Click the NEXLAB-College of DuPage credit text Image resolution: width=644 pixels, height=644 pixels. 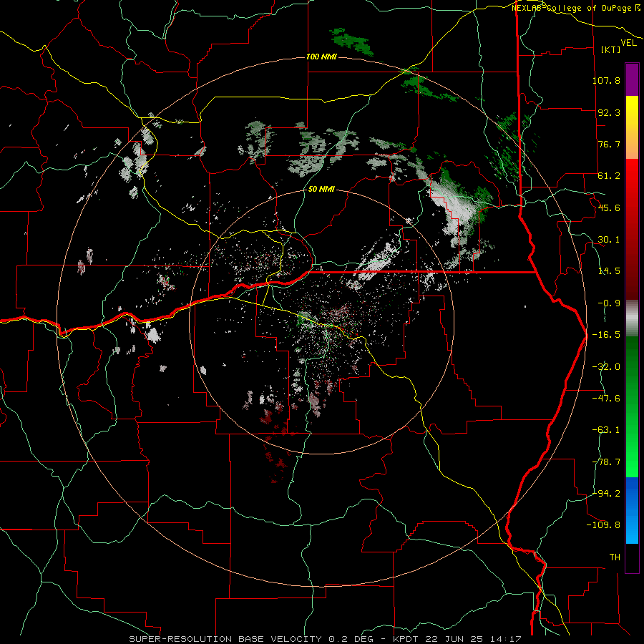click(575, 8)
